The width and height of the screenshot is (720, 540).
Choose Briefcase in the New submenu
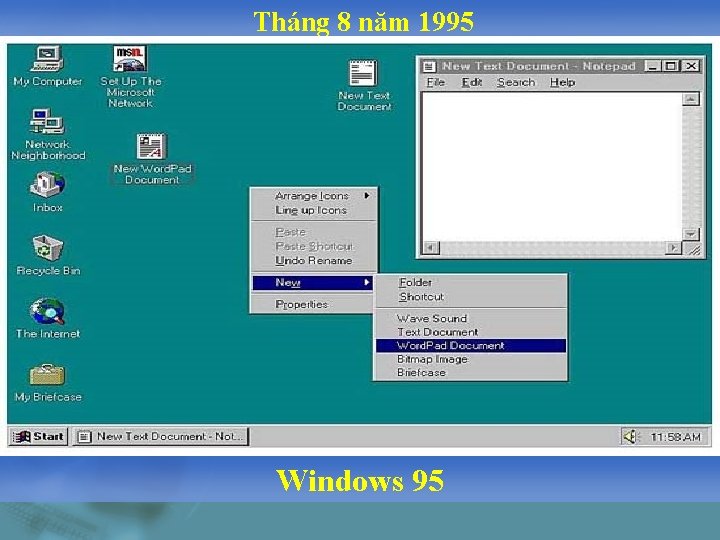(471, 372)
